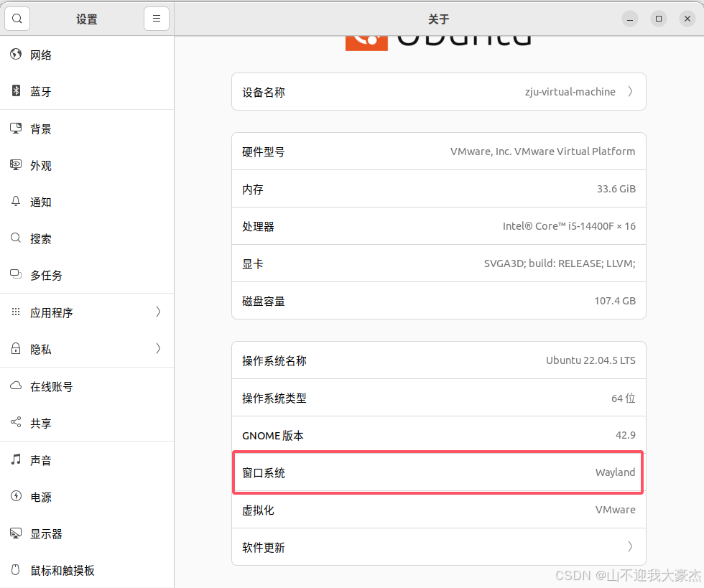Open the hamburger menu
The image size is (704, 588).
[x=157, y=18]
